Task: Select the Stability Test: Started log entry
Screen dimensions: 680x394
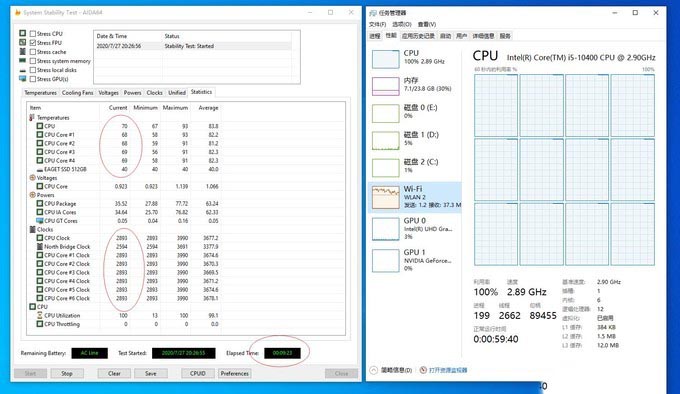Action: [193, 46]
